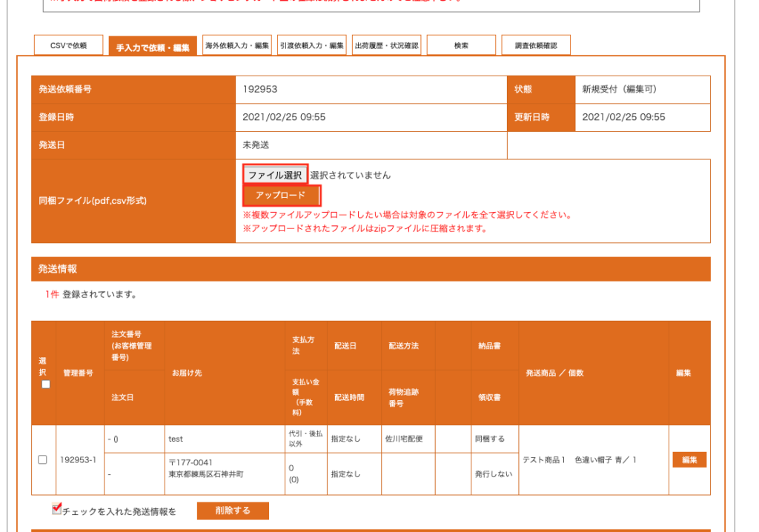Viewport: 759px width, 532px height.
Task: Click the 検索 tab
Action: coord(461,46)
